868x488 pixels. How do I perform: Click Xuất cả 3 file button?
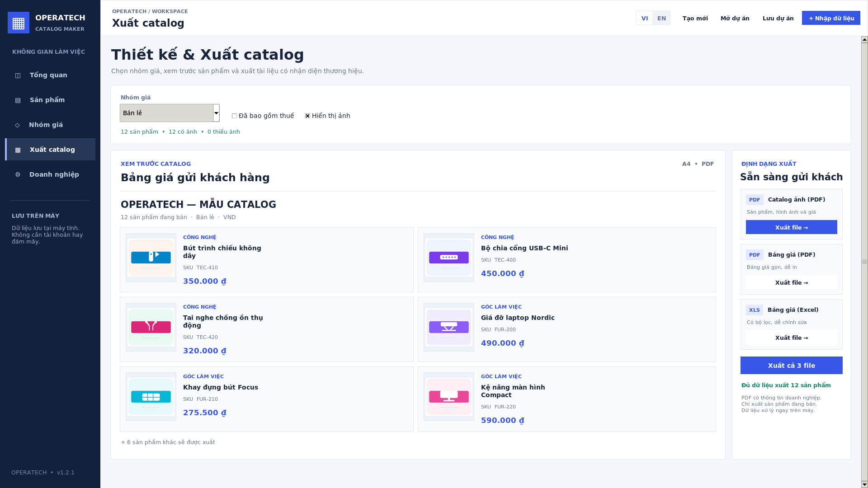click(792, 366)
